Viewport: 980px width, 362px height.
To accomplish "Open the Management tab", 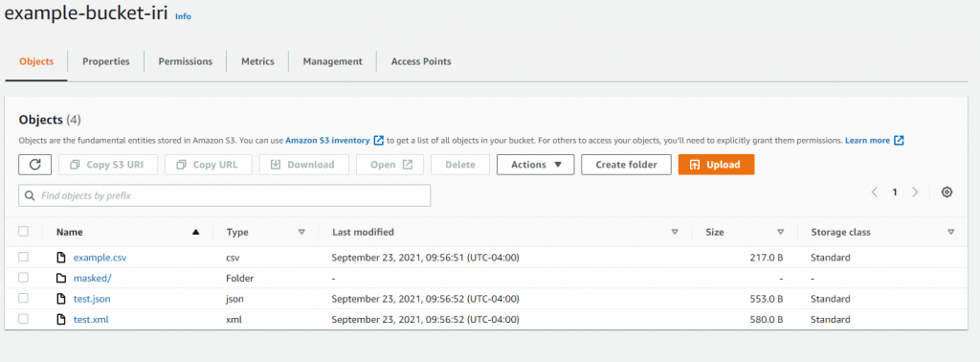I will click(332, 61).
